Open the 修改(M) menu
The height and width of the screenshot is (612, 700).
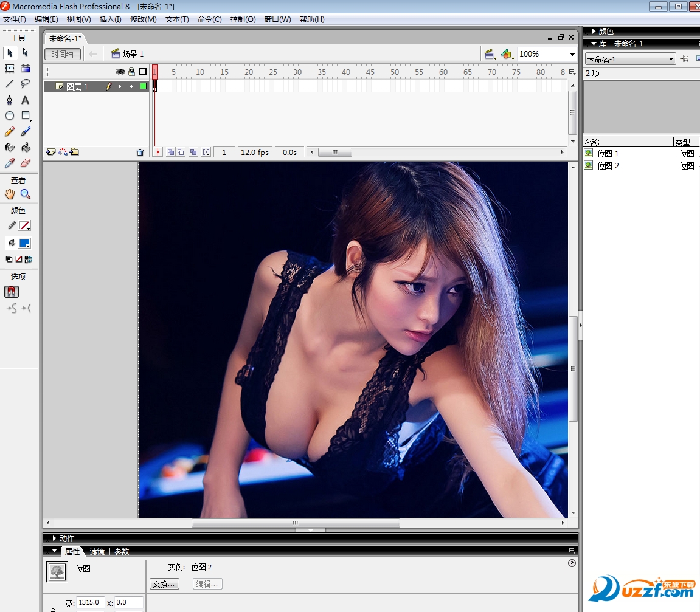(143, 19)
